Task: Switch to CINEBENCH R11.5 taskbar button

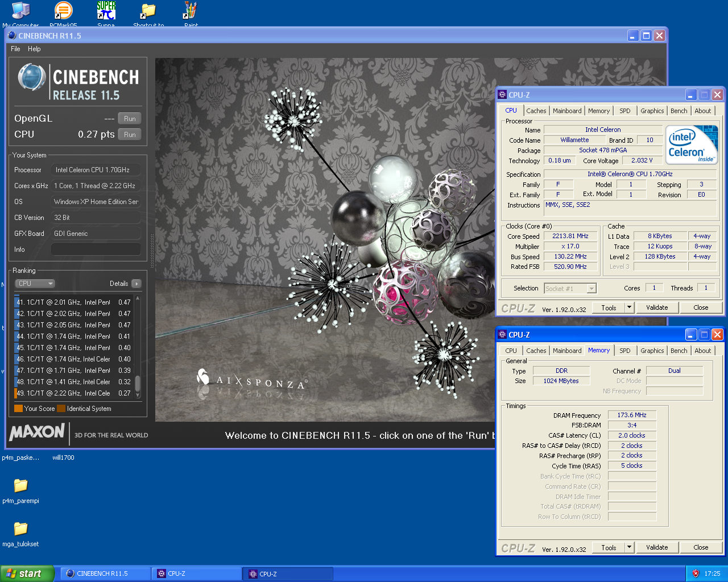Action: (x=105, y=573)
